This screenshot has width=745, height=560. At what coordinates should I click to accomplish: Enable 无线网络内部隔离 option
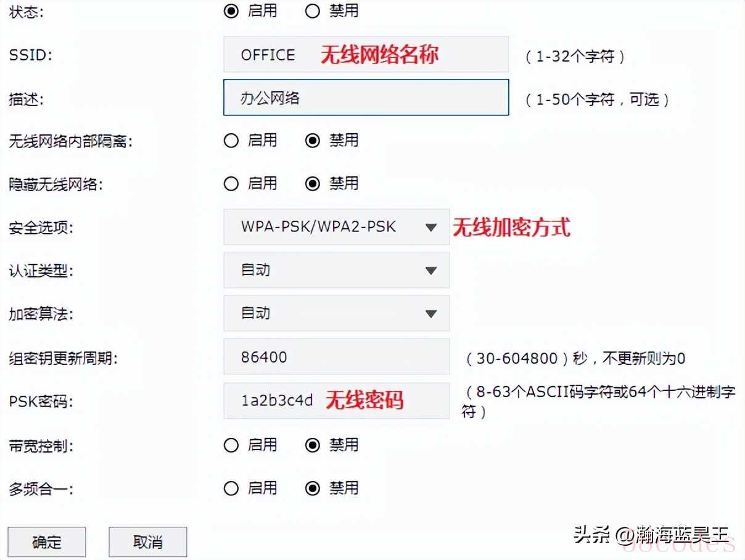(x=231, y=141)
